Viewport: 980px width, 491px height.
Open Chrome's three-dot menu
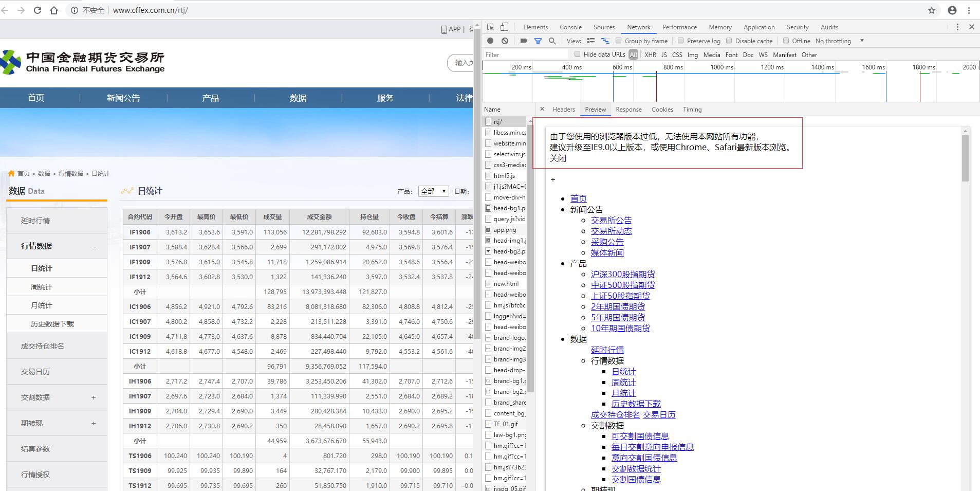[x=969, y=10]
